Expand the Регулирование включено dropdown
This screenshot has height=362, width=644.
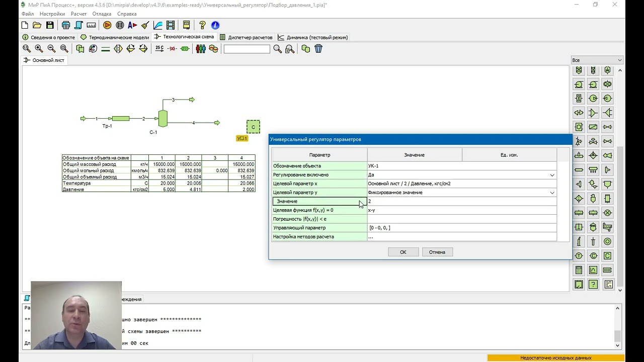pyautogui.click(x=552, y=175)
